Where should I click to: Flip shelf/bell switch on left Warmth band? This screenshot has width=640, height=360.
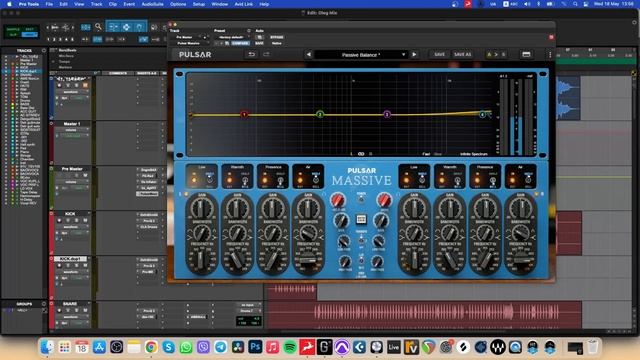click(245, 180)
